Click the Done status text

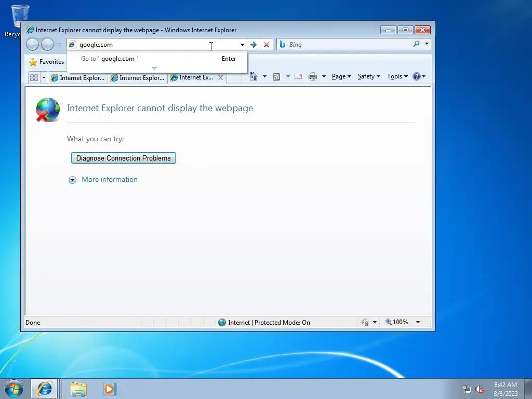pos(33,323)
